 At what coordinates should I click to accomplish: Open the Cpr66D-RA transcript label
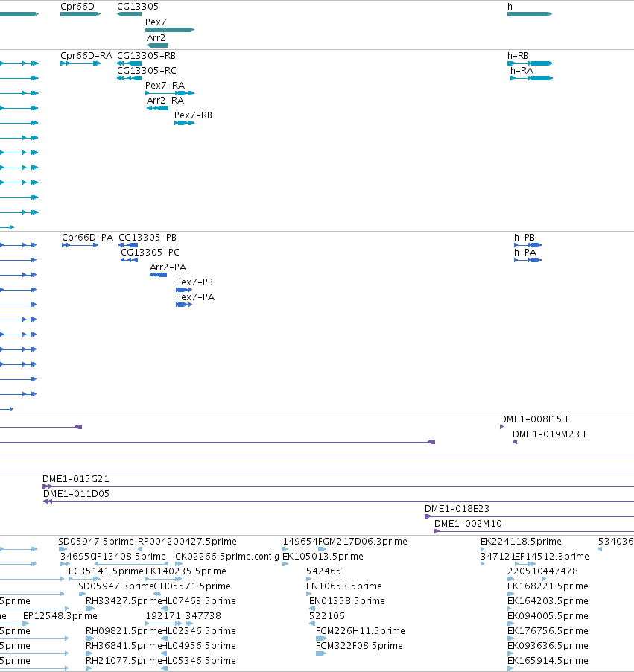pos(86,56)
